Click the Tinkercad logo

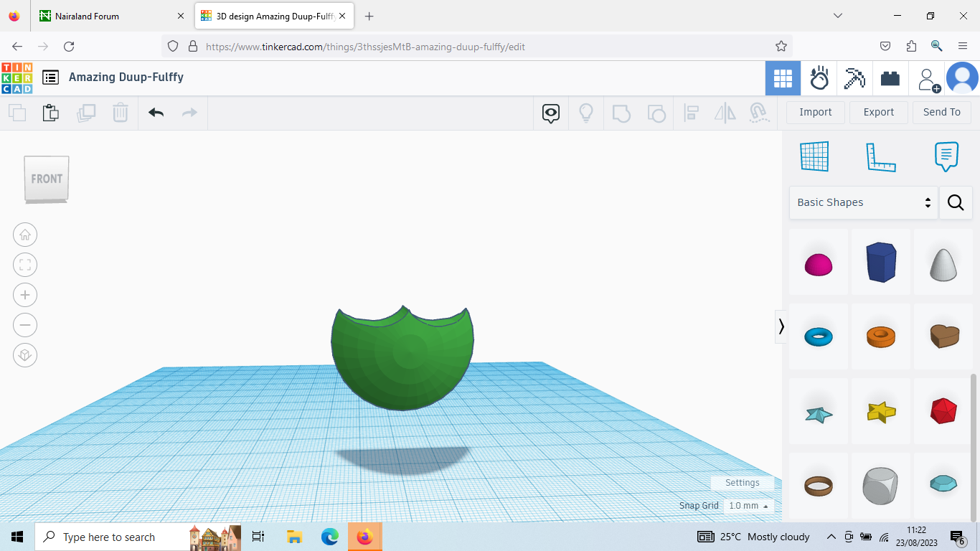17,78
